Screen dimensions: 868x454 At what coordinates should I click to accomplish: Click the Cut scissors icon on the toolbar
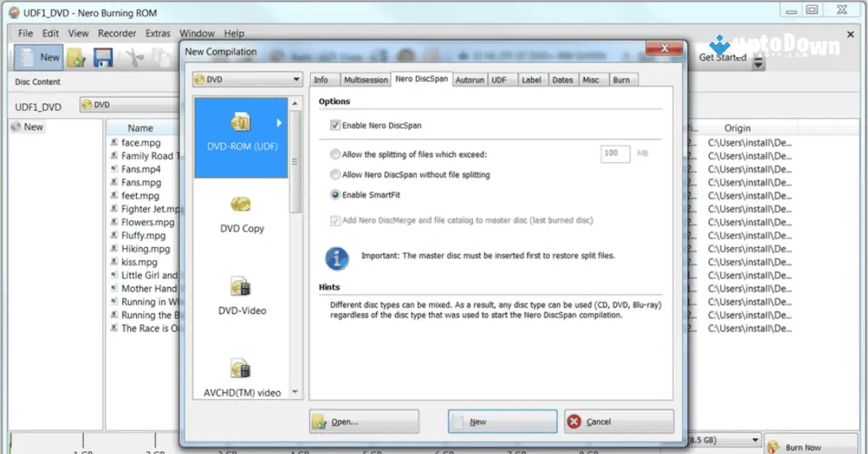pyautogui.click(x=135, y=57)
